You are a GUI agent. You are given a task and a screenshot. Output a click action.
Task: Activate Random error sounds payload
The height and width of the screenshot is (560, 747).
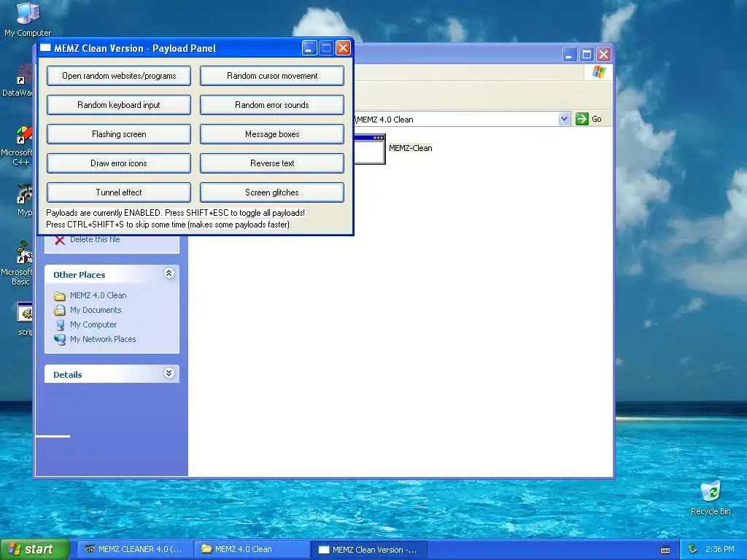[x=272, y=105]
